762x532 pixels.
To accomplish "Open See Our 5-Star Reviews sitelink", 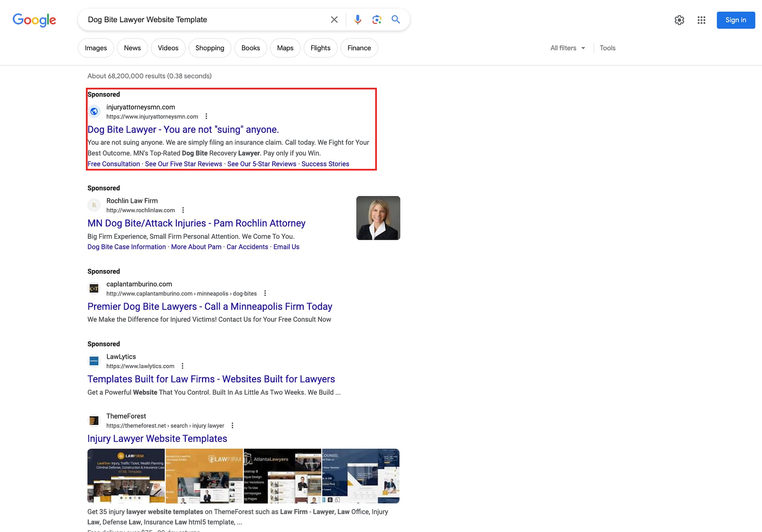I will (262, 164).
